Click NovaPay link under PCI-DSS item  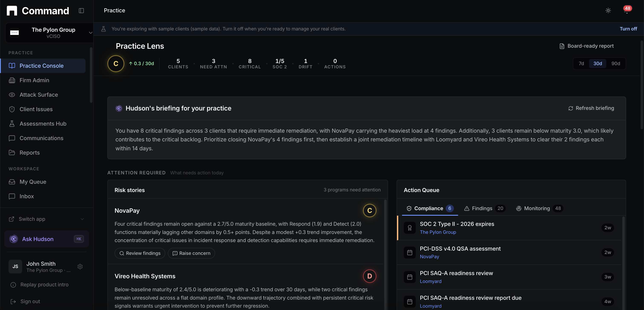[429, 257]
